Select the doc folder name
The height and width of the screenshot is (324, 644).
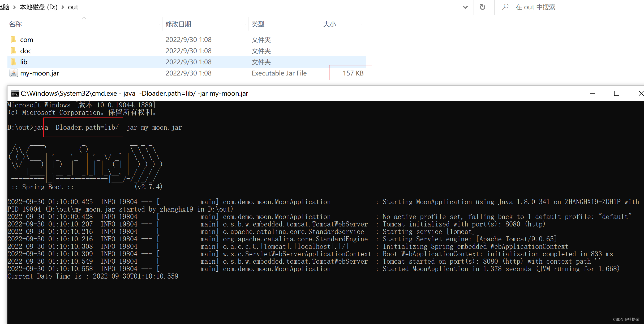pyautogui.click(x=25, y=51)
